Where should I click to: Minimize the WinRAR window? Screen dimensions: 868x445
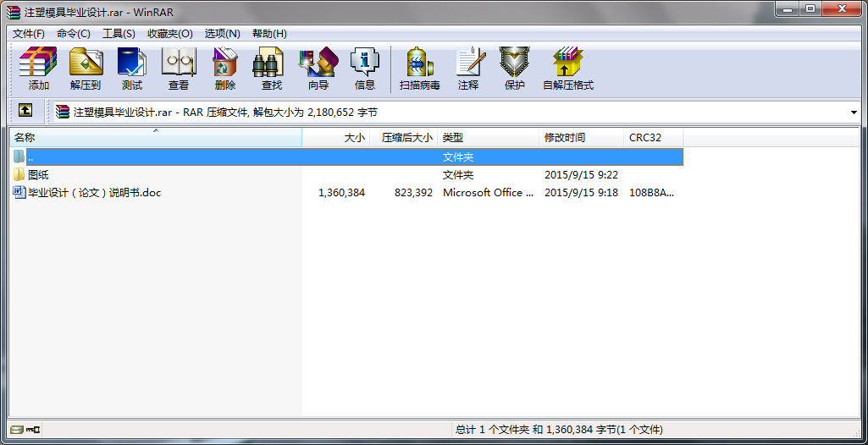coord(788,9)
